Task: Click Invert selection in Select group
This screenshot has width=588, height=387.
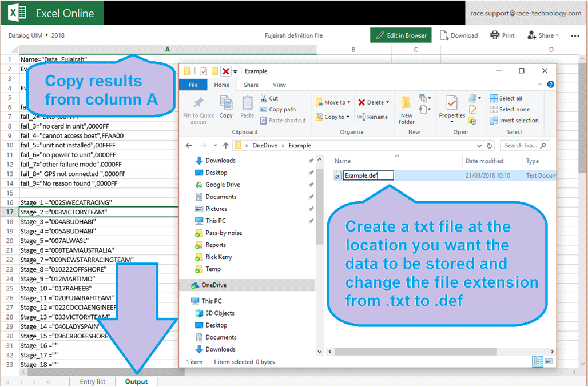Action: (x=494, y=121)
